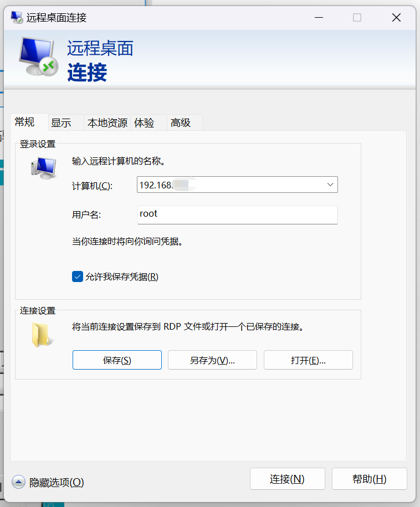
Task: Switch to the 显示 tab
Action: point(61,123)
